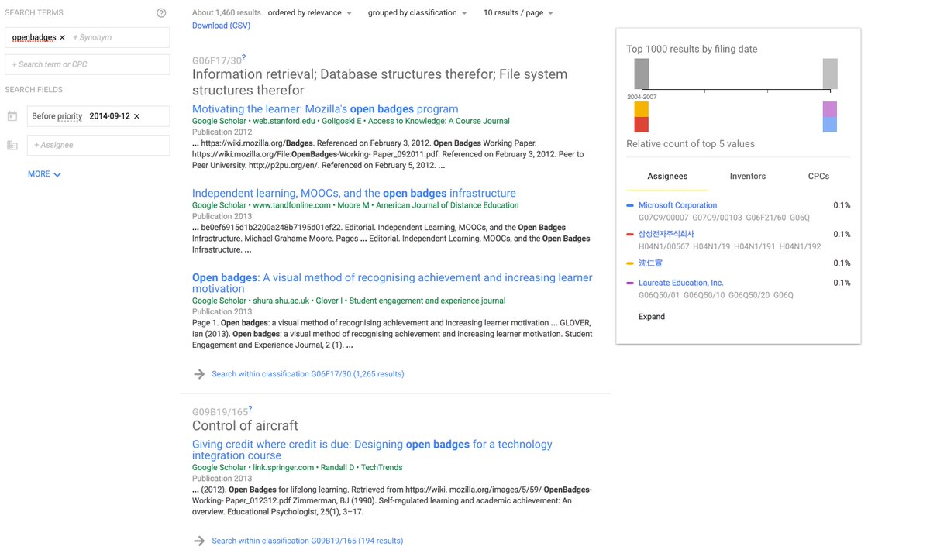Screen dimensions: 930x560
Task: Click the building icon beside Assignee field
Action: 12,146
